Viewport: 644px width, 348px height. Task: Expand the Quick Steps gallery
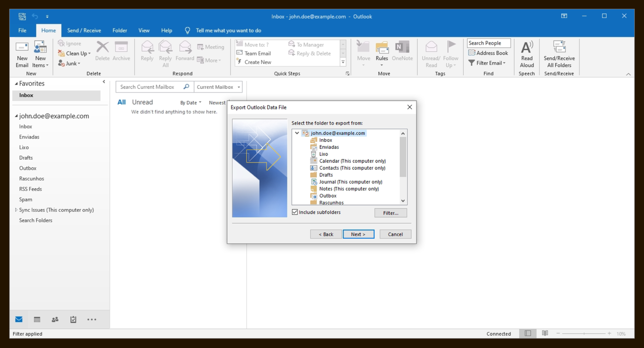(x=343, y=62)
